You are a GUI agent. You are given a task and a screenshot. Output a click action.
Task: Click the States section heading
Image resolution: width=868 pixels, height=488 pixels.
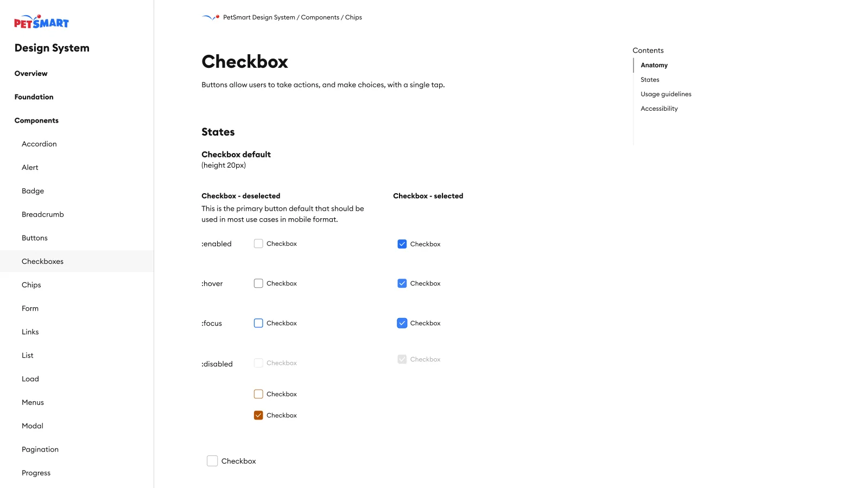[218, 132]
